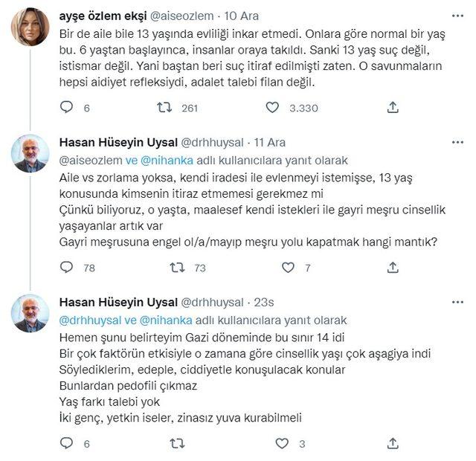Screen dimensions: 476x461
Task: Open more options on the 11 Ara tweet
Action: tap(454, 142)
